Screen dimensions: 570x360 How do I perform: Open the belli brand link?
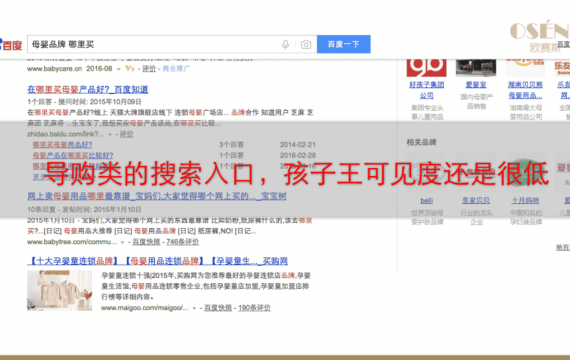pyautogui.click(x=426, y=200)
